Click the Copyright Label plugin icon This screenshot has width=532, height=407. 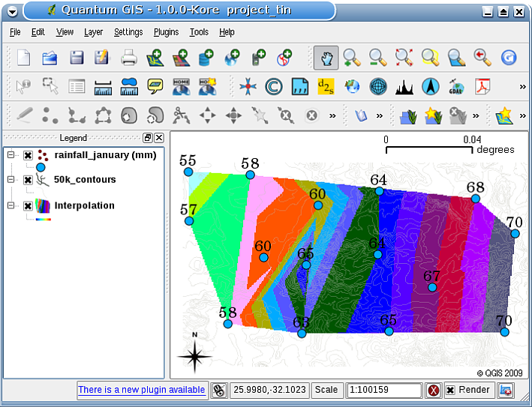pyautogui.click(x=274, y=86)
